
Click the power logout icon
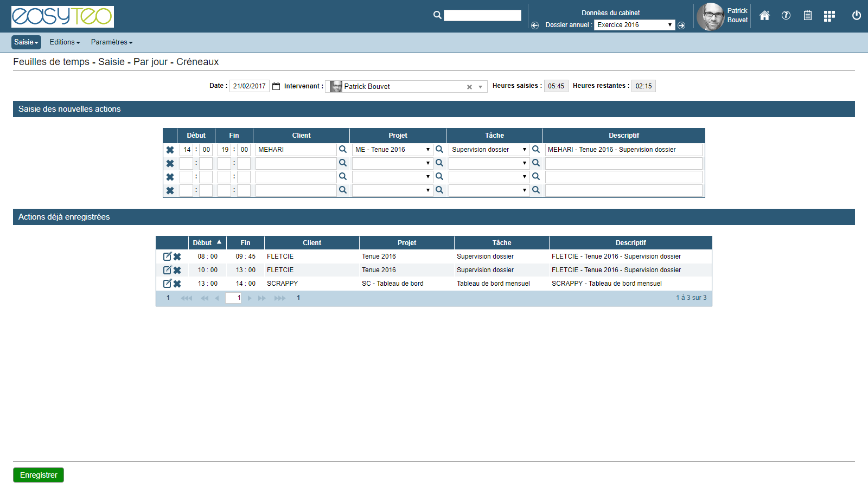click(857, 16)
